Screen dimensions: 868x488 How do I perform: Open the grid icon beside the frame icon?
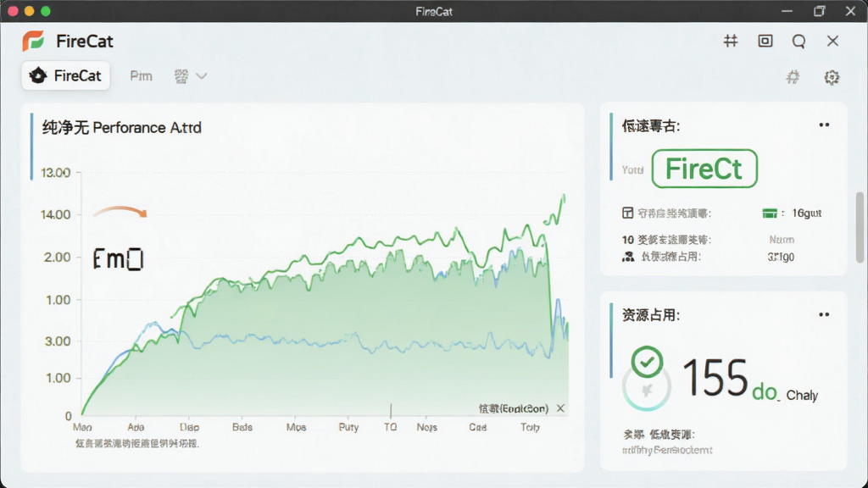pos(731,41)
